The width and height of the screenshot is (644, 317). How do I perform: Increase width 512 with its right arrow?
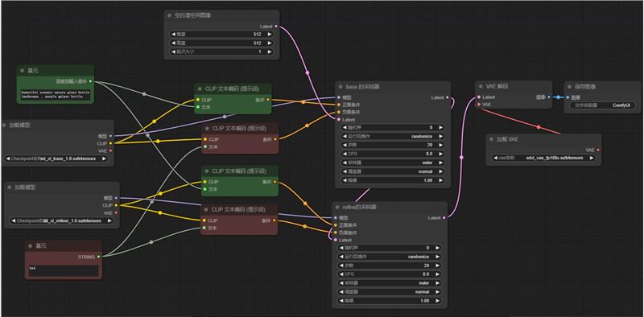pyautogui.click(x=270, y=34)
